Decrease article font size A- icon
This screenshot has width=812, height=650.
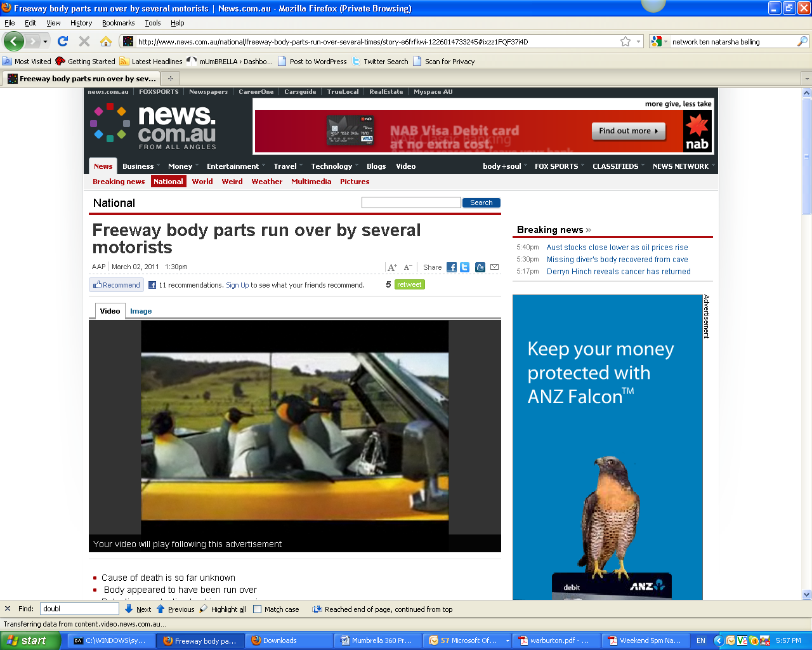point(408,267)
